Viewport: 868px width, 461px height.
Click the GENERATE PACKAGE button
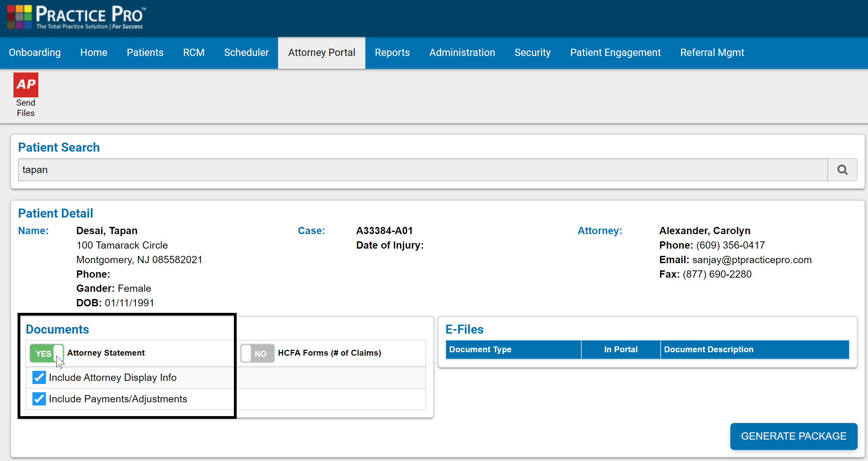[793, 436]
